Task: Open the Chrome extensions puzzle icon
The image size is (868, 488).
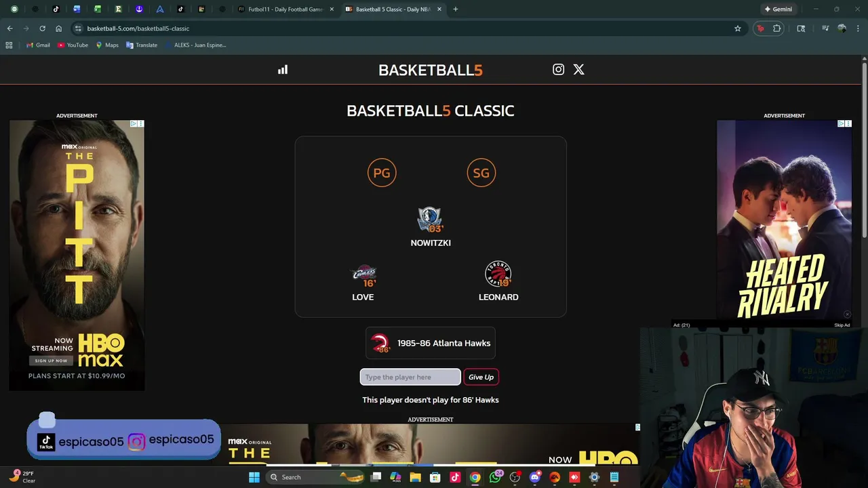Action: tap(777, 28)
